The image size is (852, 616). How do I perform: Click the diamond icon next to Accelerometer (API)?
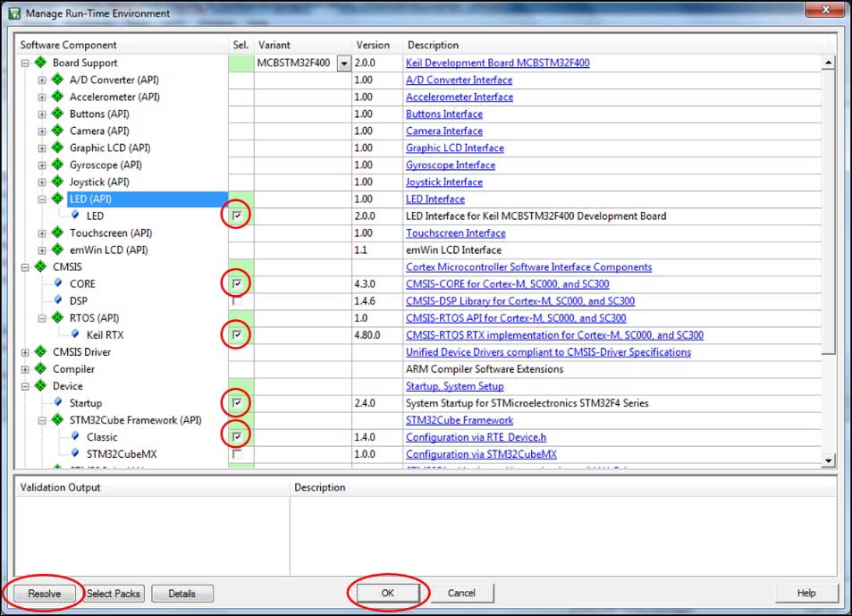(57, 97)
